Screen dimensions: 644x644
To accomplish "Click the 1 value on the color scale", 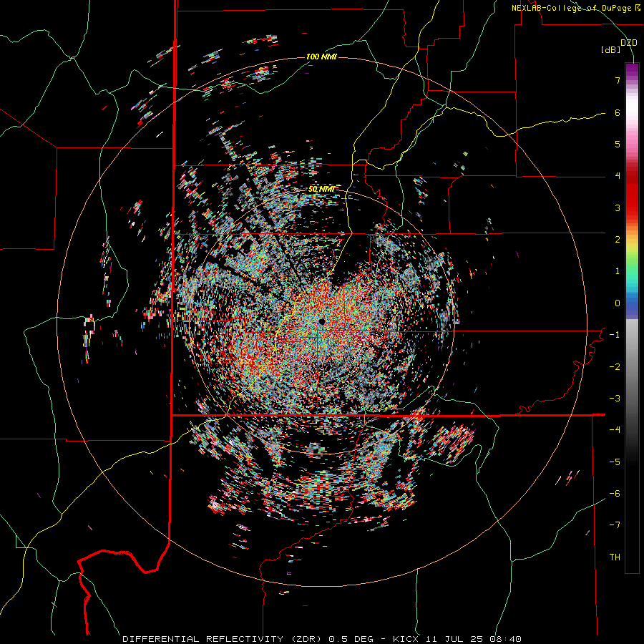I will [x=618, y=271].
